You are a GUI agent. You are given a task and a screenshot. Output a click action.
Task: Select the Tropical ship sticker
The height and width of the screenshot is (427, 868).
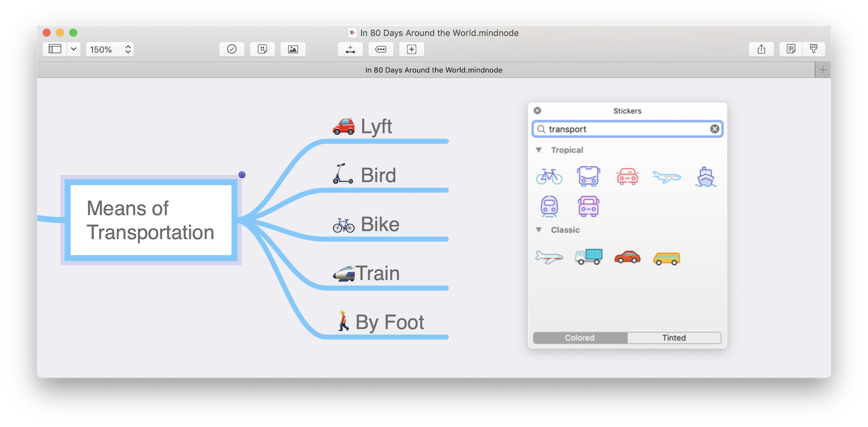(706, 177)
